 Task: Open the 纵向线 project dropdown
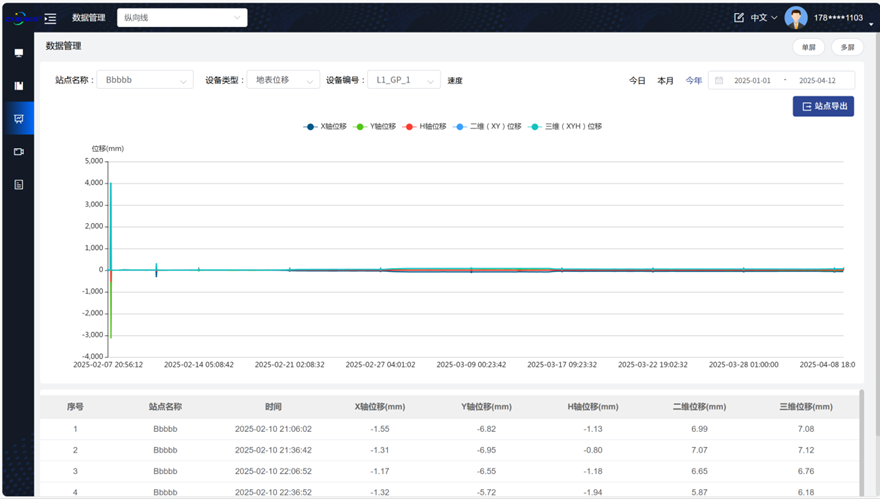(x=182, y=17)
